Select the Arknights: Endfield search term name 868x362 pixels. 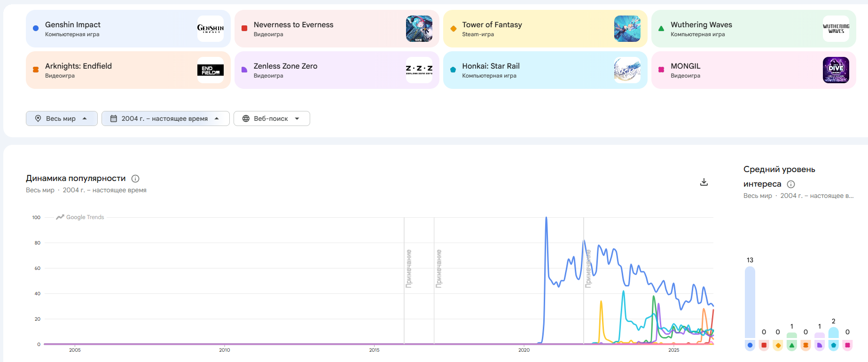coord(78,66)
